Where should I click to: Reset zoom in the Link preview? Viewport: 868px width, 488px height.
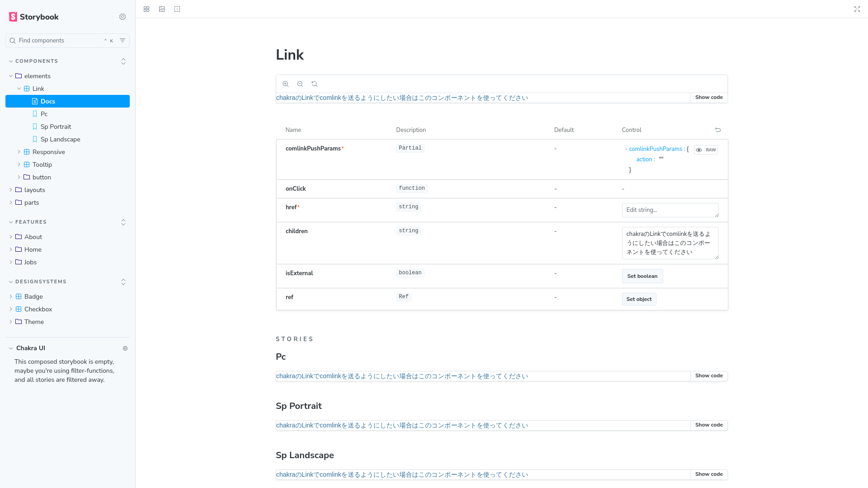pyautogui.click(x=315, y=84)
